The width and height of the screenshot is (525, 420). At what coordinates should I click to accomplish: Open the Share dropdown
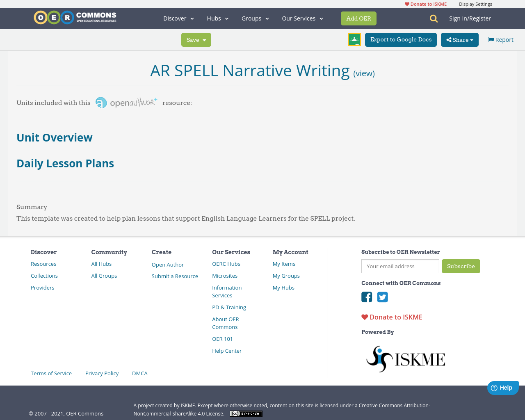tap(459, 40)
